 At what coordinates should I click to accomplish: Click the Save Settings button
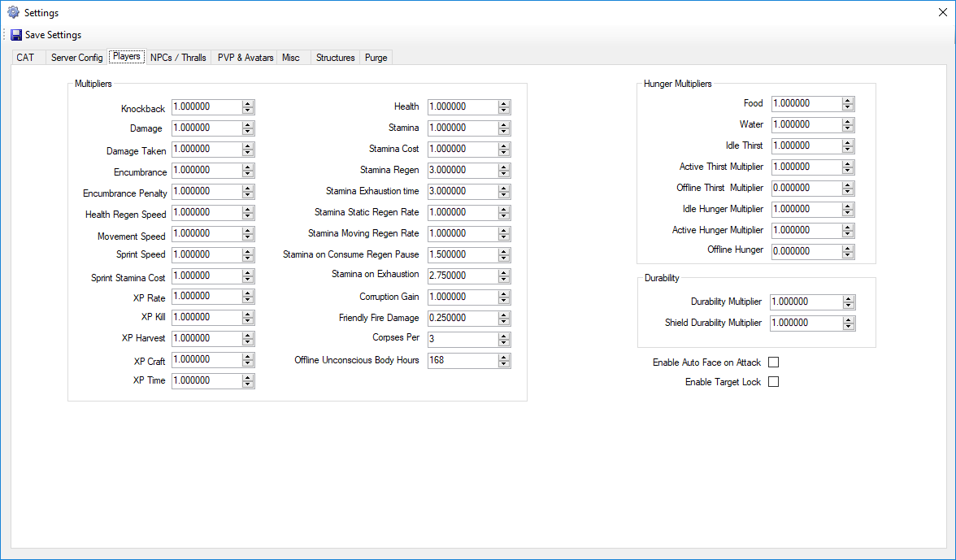(53, 35)
